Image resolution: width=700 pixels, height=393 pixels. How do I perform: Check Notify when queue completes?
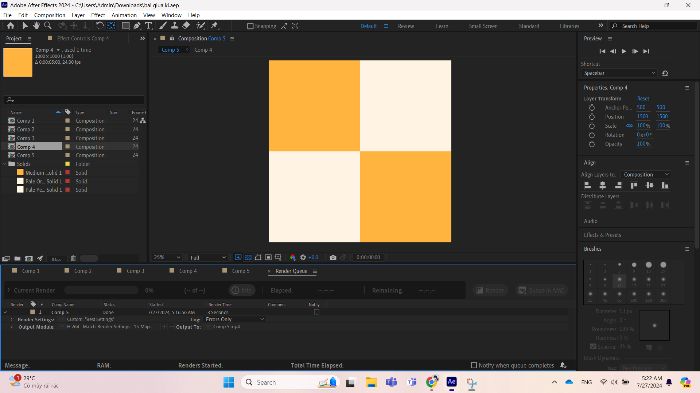[x=474, y=365]
